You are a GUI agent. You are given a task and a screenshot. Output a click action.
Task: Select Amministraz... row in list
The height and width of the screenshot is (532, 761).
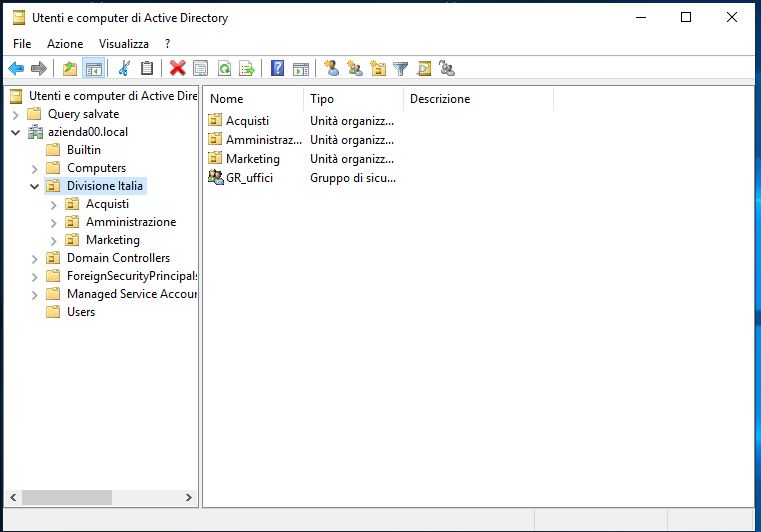pos(264,140)
